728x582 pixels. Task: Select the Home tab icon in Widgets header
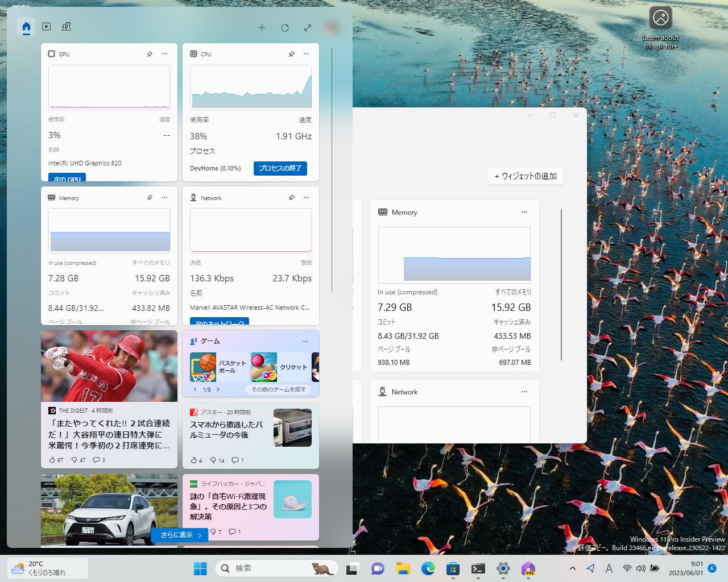26,27
